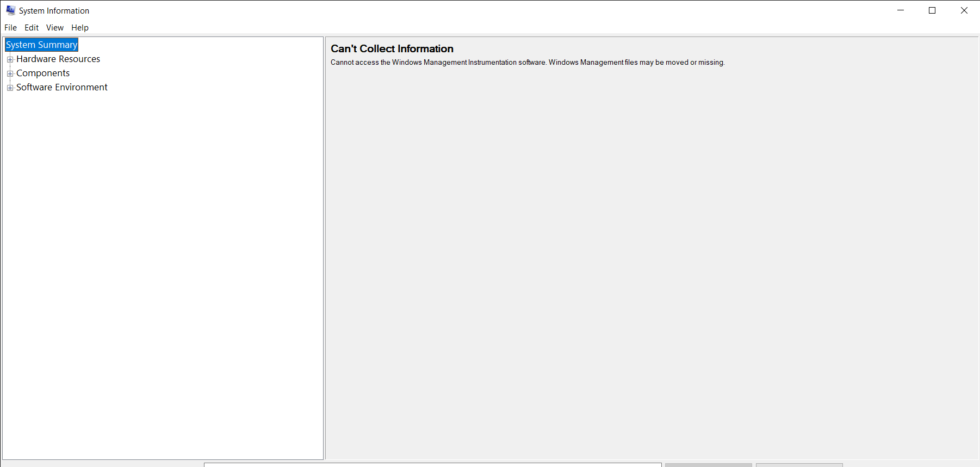Expand the Hardware Resources node
Screen dimensions: 980x467
(10, 59)
